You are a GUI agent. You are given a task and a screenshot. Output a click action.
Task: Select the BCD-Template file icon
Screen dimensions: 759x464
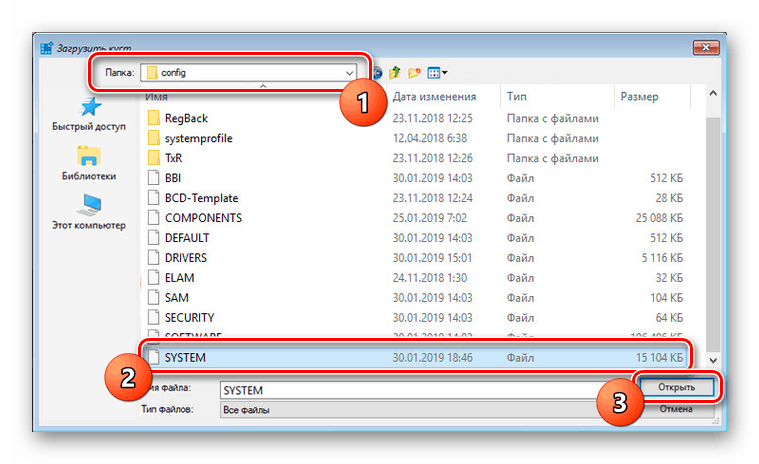pyautogui.click(x=153, y=197)
